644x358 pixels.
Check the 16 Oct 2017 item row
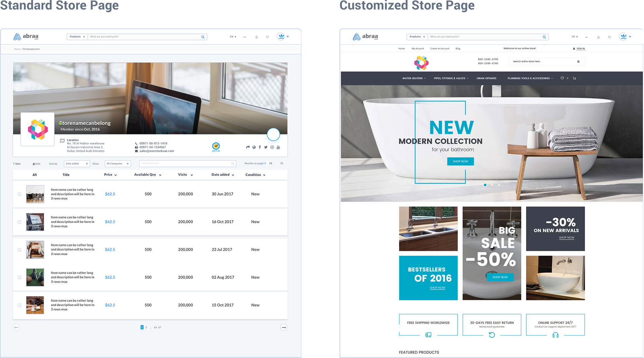coord(19,222)
